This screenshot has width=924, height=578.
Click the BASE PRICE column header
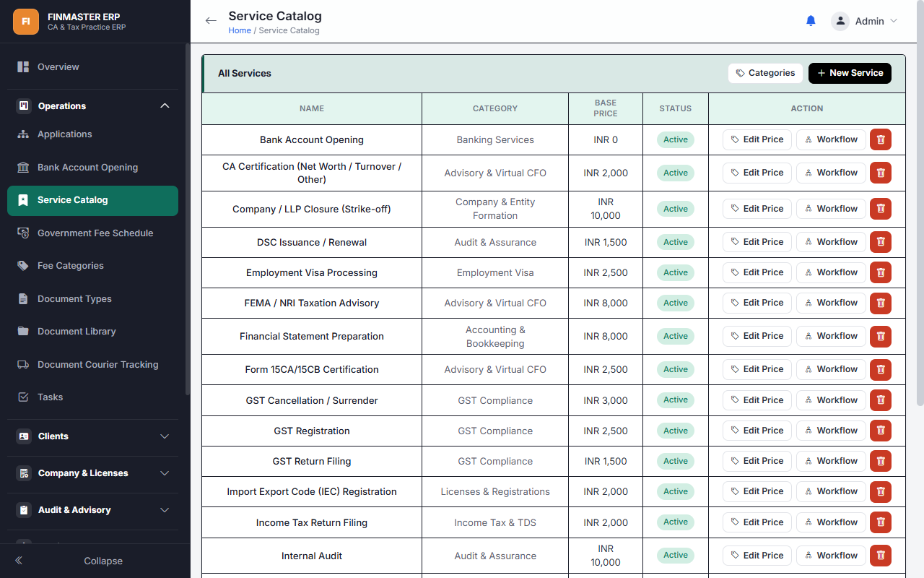coord(606,108)
